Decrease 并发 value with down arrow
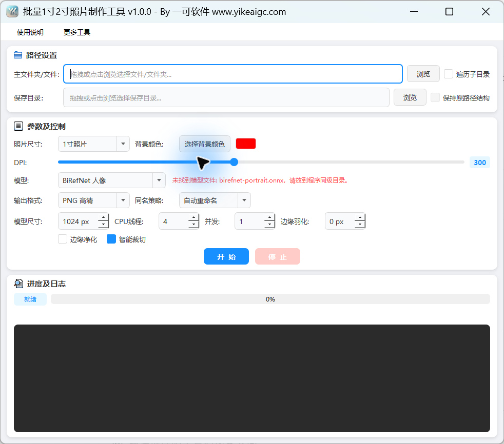504x444 pixels. pos(269,225)
